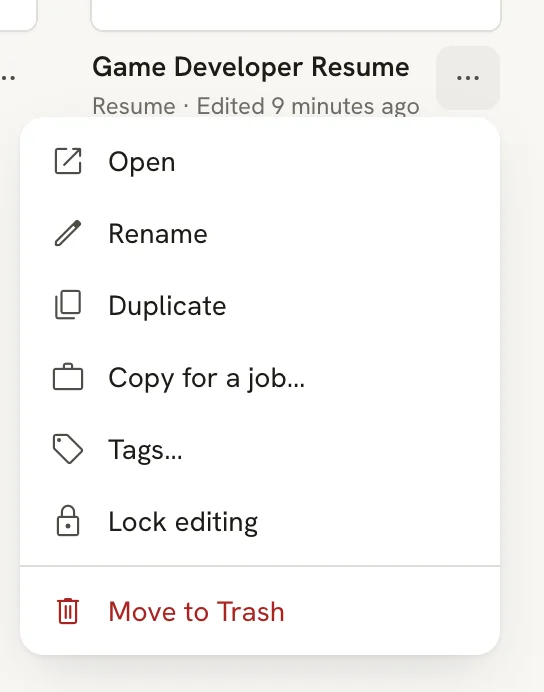The height and width of the screenshot is (692, 544).
Task: Click the 'Resume · Edited 9 minutes ago' subtitle
Action: tap(256, 106)
